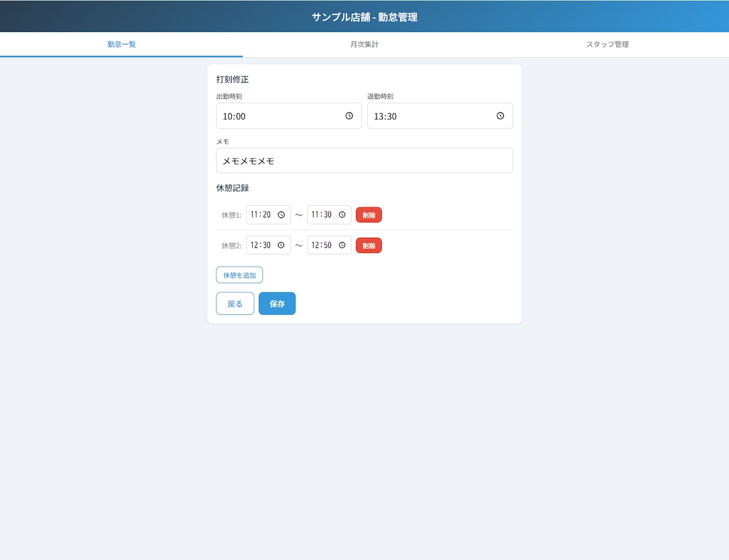This screenshot has height=560, width=729.
Task: Click the 休憩記録 section heading
Action: (x=232, y=188)
